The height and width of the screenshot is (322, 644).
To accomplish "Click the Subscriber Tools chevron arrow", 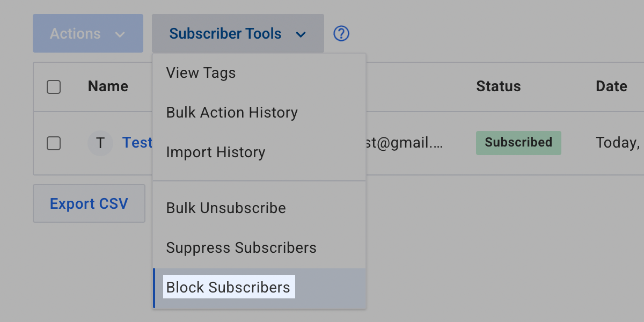I will pos(301,35).
